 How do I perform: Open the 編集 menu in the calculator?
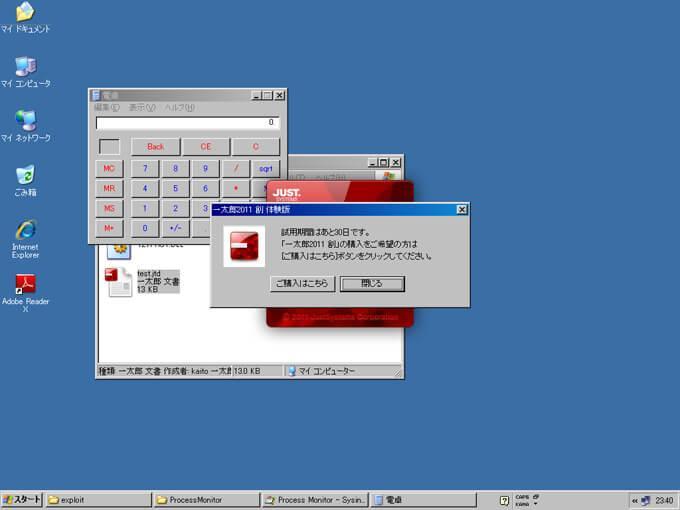click(x=106, y=107)
